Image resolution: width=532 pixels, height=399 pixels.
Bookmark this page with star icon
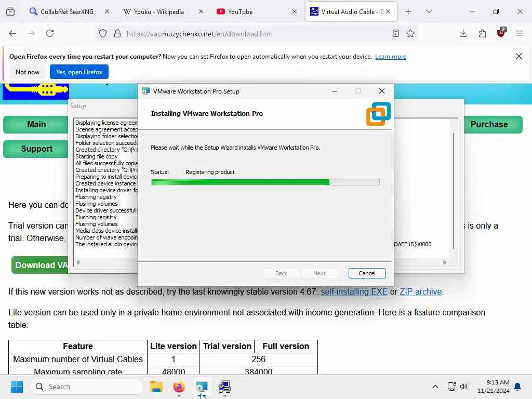pyautogui.click(x=410, y=33)
